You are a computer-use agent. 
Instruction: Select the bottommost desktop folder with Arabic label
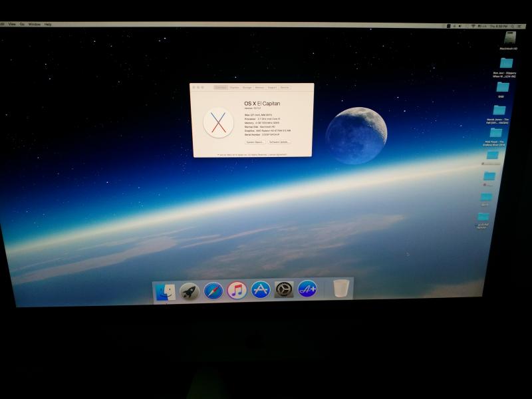pyautogui.click(x=483, y=217)
